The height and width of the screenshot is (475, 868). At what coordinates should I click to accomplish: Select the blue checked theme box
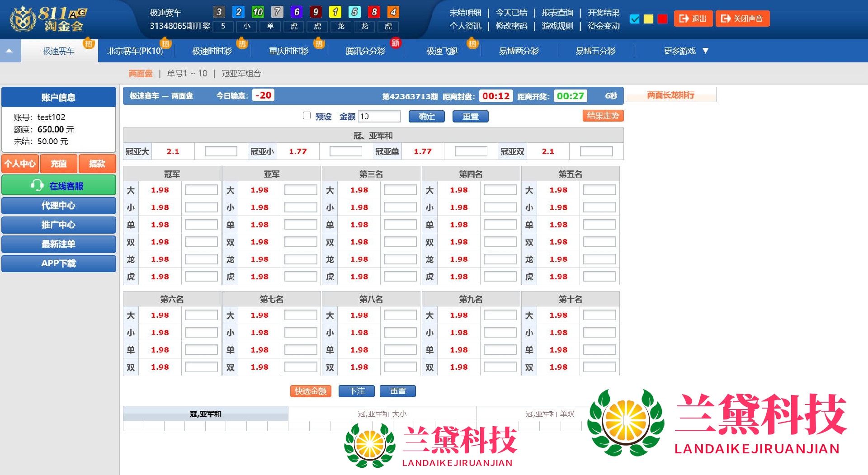pyautogui.click(x=635, y=19)
